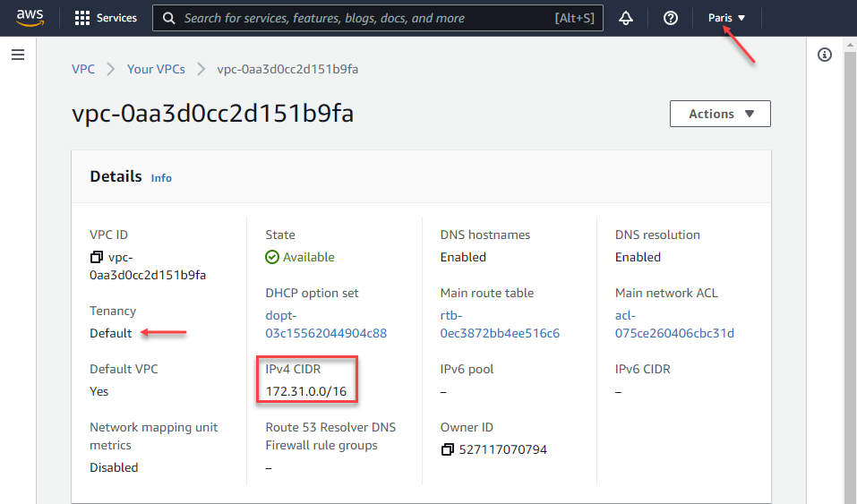This screenshot has height=504, width=857.
Task: Open main route table rtb-0ec3872bb4ee516c6
Action: [x=500, y=324]
